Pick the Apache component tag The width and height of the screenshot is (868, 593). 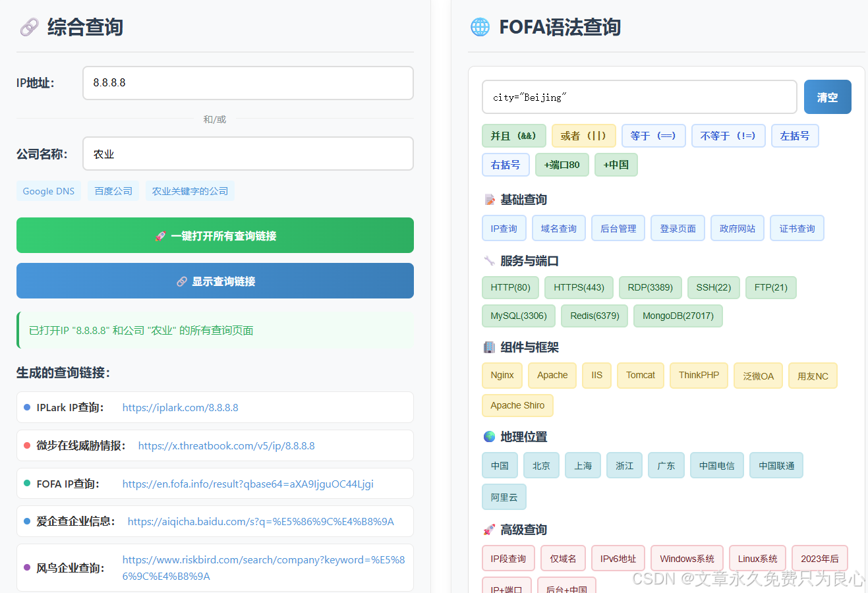tap(552, 376)
